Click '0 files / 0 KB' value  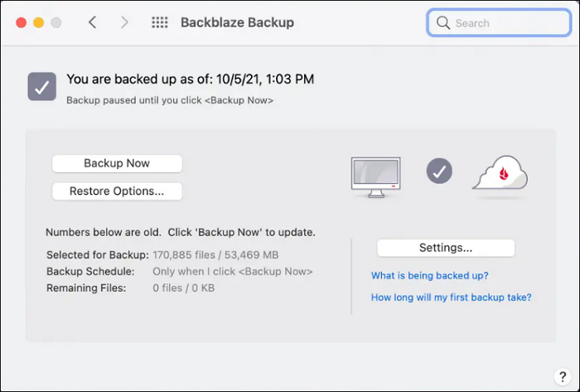click(183, 288)
